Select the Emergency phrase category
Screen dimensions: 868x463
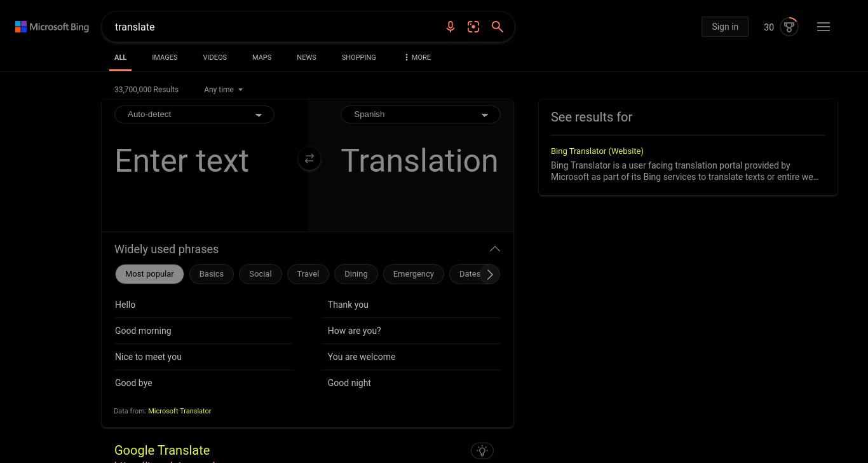[x=413, y=274]
